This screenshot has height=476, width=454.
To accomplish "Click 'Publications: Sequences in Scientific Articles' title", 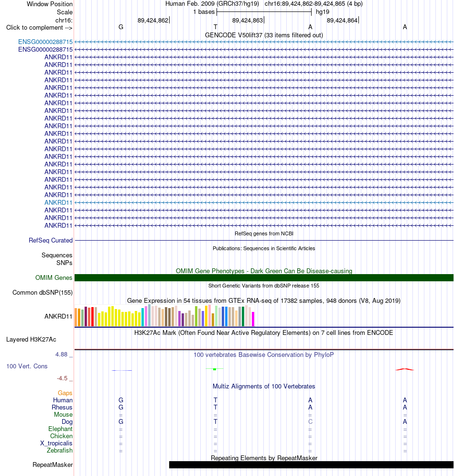I will tap(264, 248).
